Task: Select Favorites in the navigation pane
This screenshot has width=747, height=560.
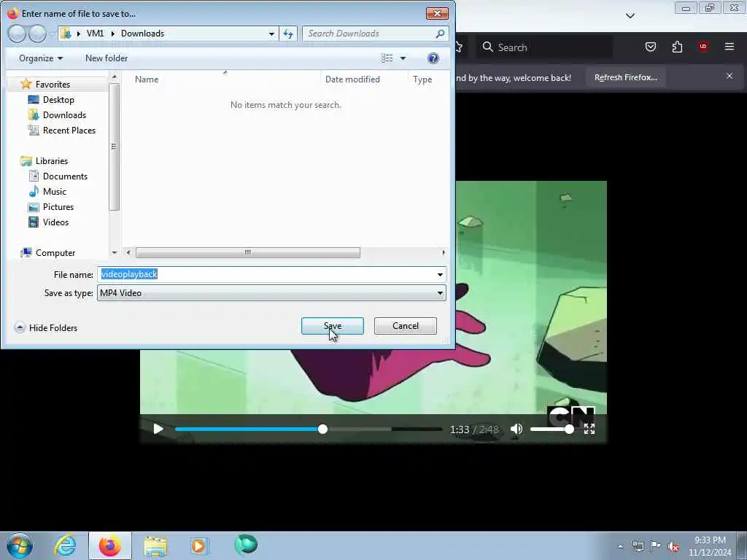Action: click(x=53, y=85)
